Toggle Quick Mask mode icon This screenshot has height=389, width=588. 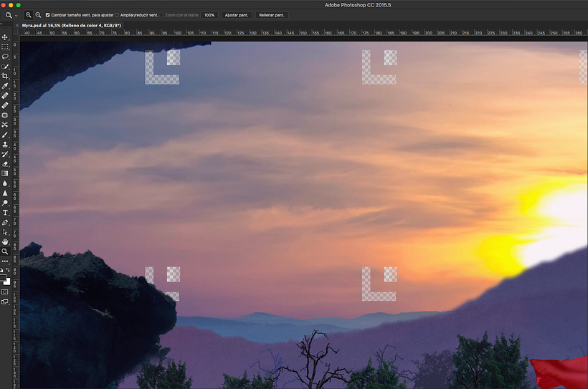[5, 292]
